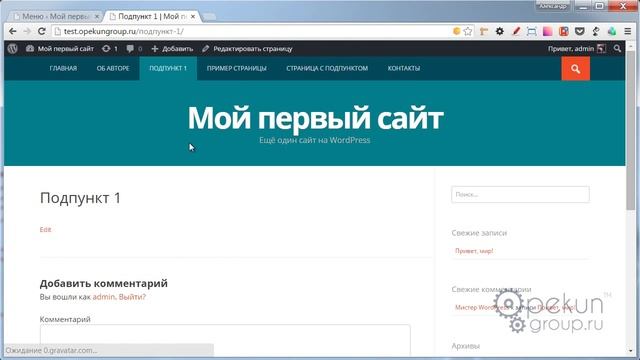Open the 'Добавить' admin menu
The height and width of the screenshot is (360, 640).
[x=172, y=49]
